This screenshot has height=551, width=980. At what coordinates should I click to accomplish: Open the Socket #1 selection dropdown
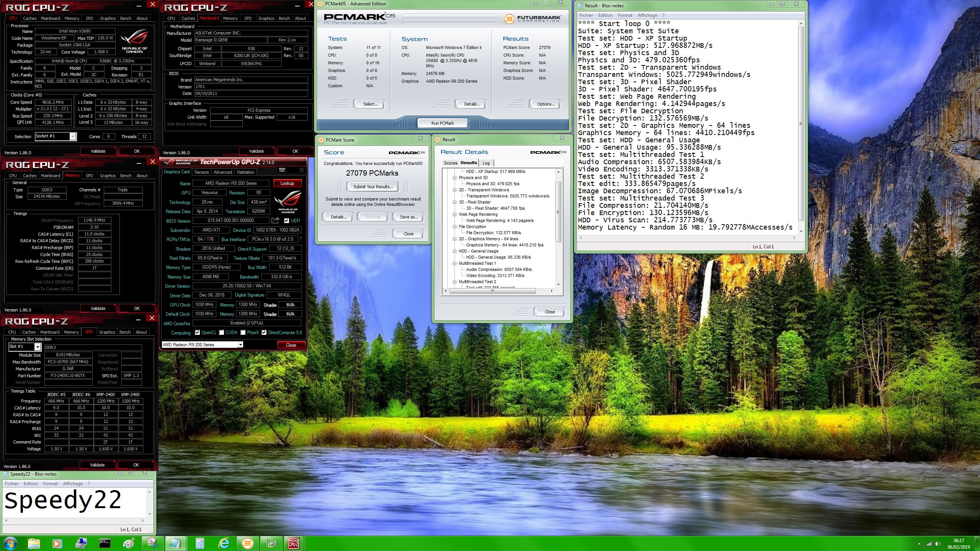click(73, 137)
